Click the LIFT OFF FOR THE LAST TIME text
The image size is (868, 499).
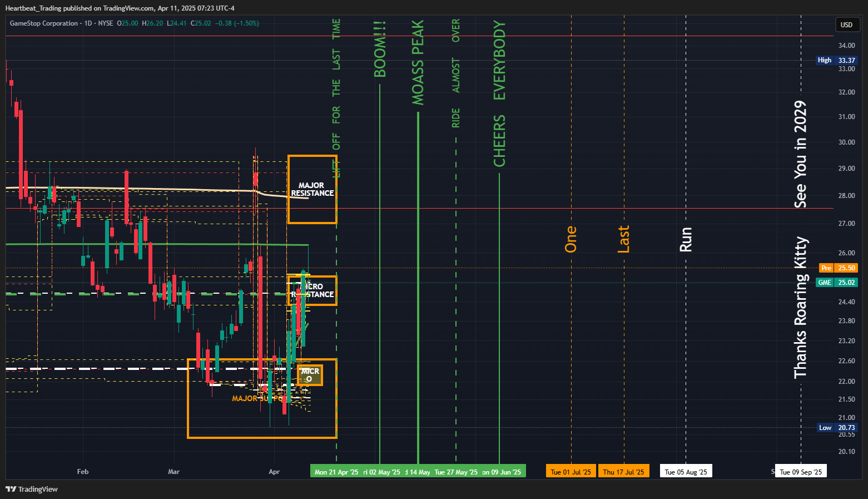tap(336, 97)
